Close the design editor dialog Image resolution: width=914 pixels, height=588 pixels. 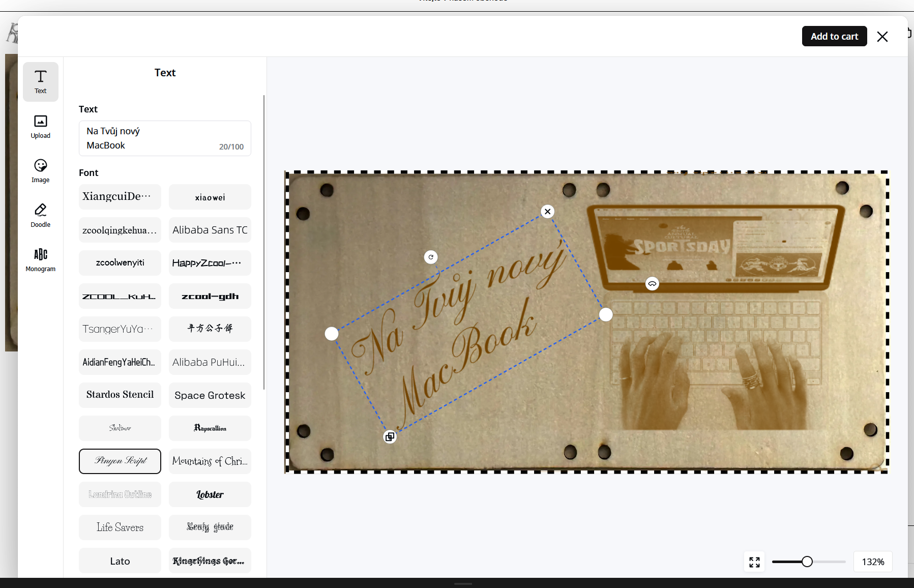click(x=882, y=37)
